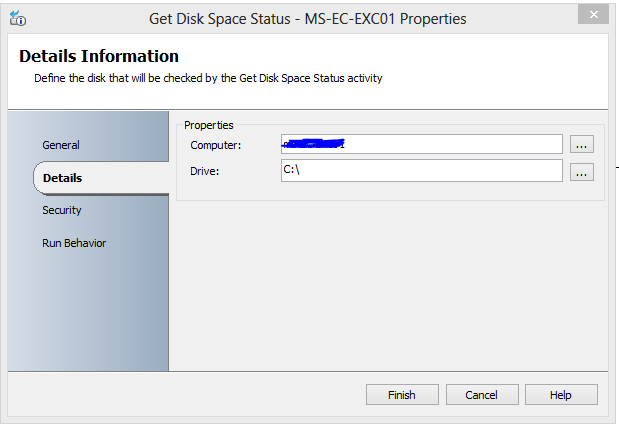Go to the Run Behavior tab
The width and height of the screenshot is (619, 425).
[74, 243]
